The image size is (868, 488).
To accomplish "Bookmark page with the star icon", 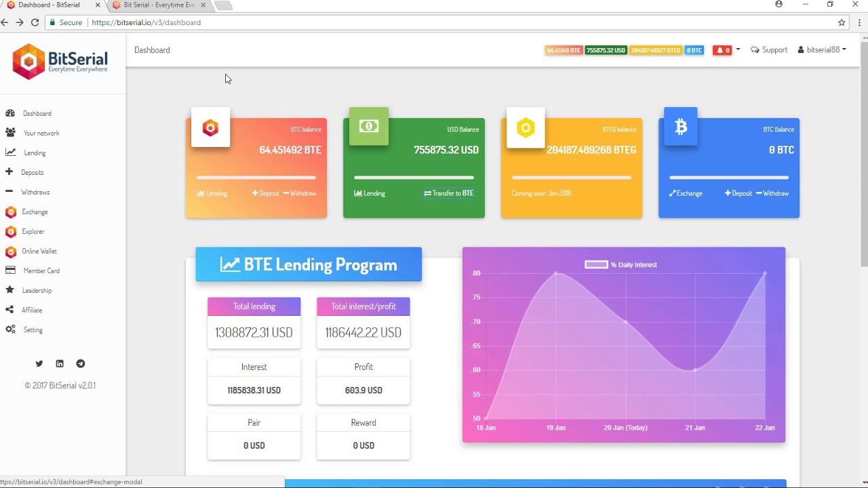I will 842,22.
